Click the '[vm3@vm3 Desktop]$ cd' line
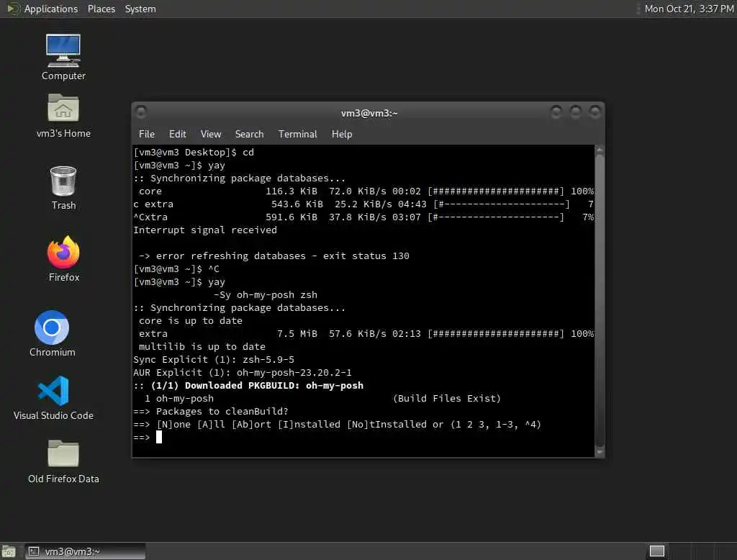Image resolution: width=737 pixels, height=560 pixels. (x=194, y=153)
